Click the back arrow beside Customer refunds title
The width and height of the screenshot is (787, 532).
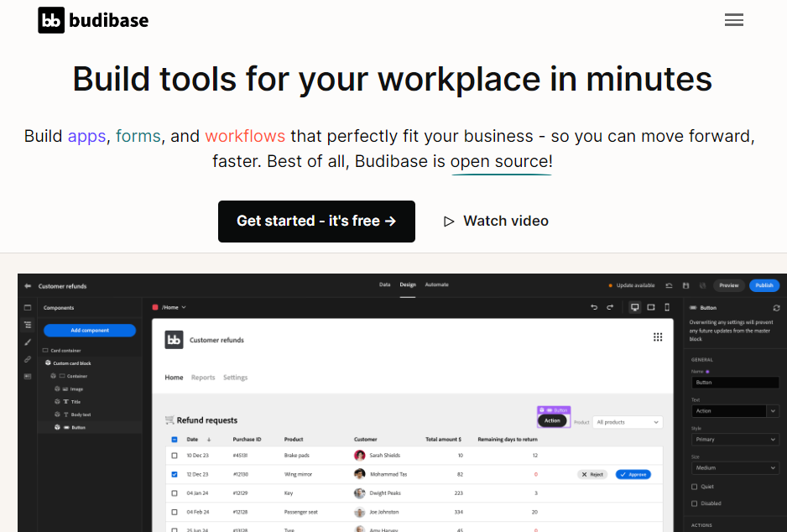pos(28,286)
